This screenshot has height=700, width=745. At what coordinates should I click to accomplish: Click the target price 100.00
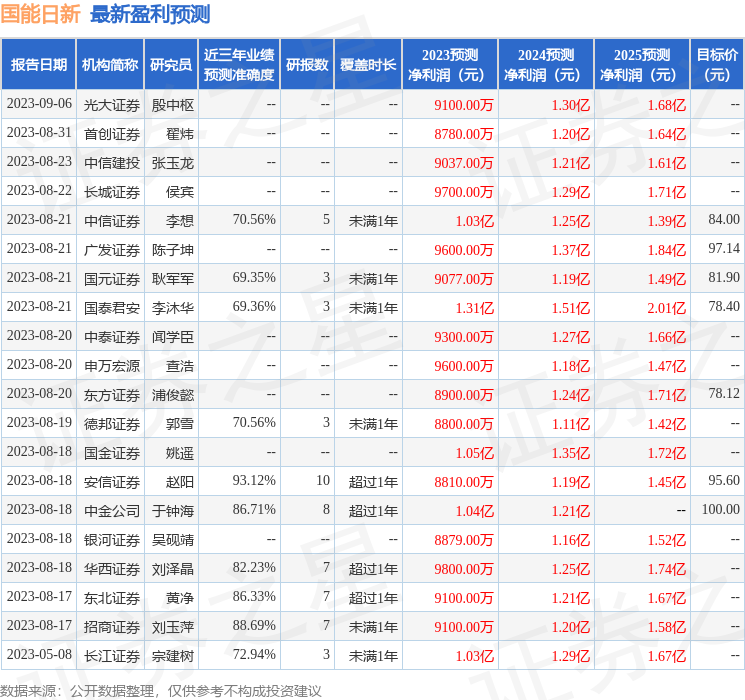(721, 509)
